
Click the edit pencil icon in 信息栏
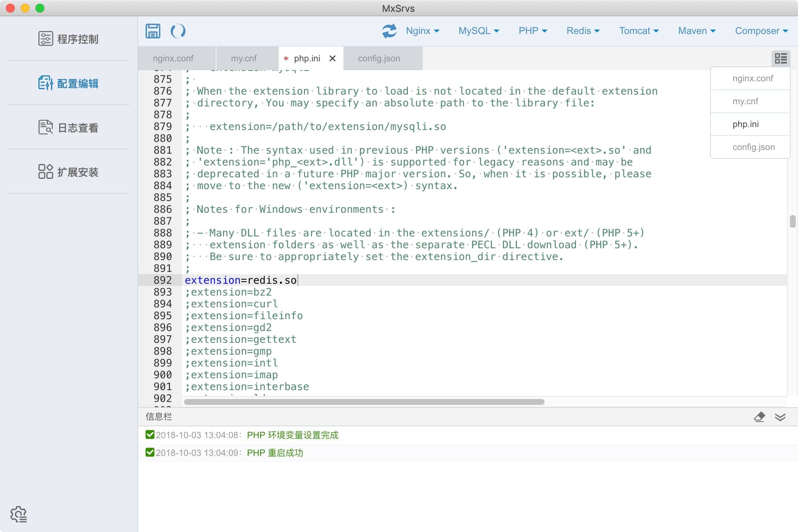tap(760, 416)
